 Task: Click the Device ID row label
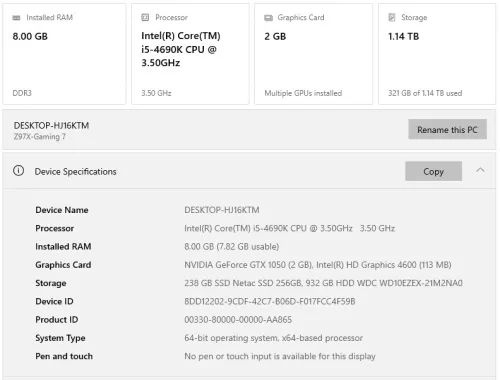[x=54, y=301]
